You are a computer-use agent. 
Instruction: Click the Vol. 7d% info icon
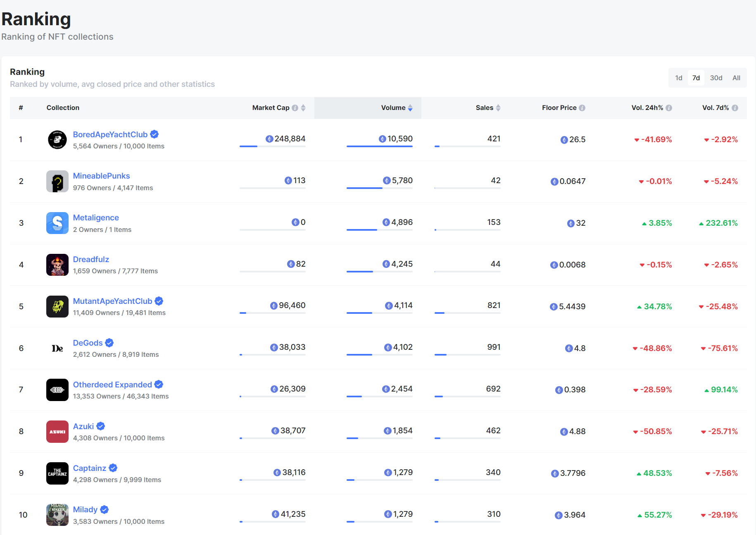[x=735, y=108]
